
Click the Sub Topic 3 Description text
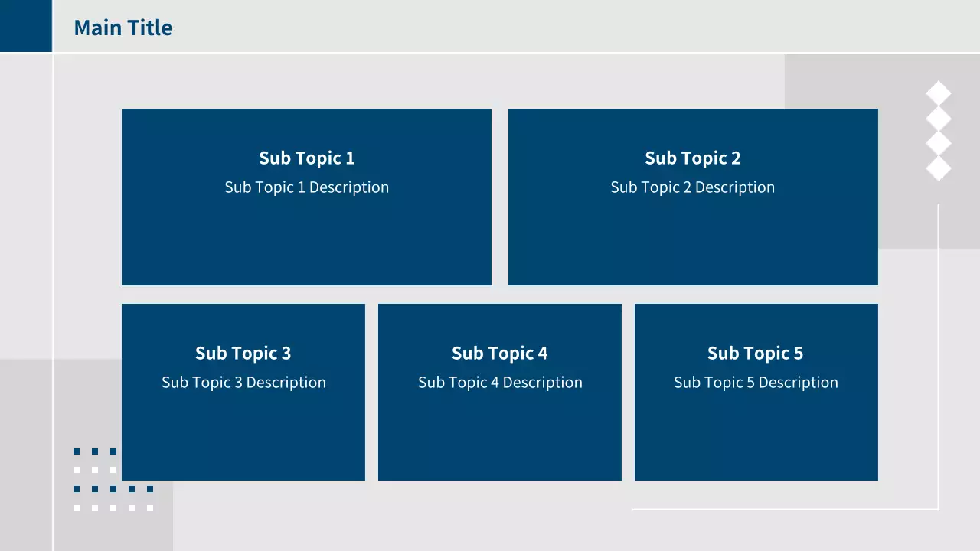[243, 383]
